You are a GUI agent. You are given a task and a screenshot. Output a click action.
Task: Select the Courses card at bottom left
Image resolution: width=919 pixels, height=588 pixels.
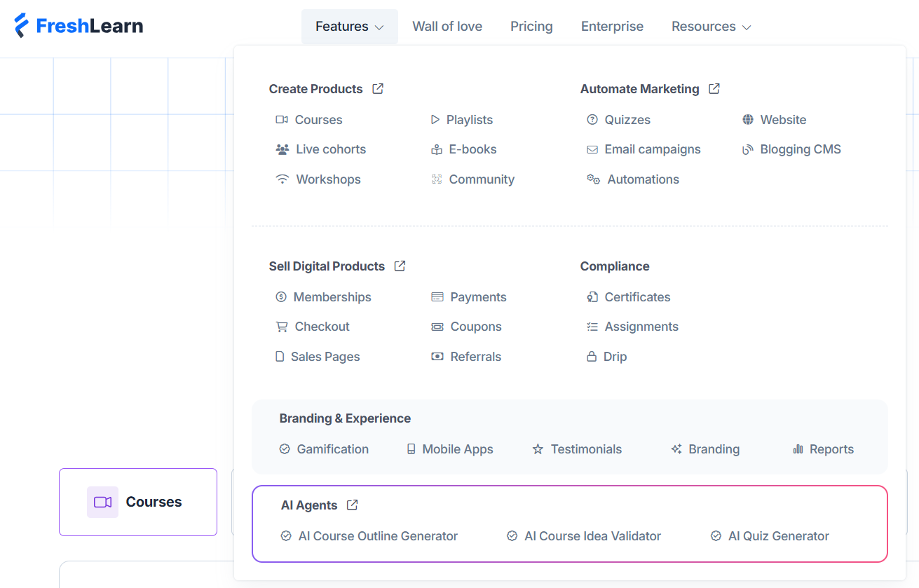pos(137,502)
